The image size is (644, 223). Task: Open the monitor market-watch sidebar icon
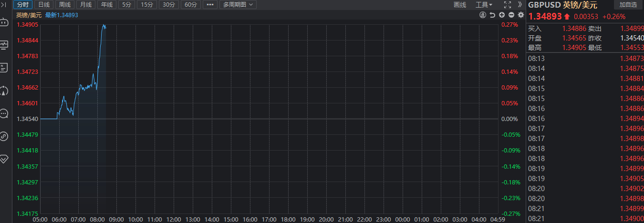coord(4,45)
